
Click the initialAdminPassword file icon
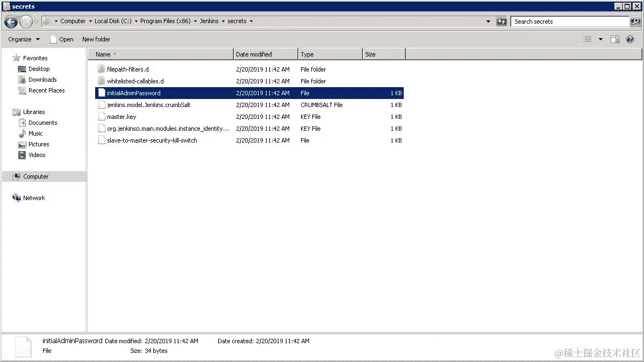102,93
